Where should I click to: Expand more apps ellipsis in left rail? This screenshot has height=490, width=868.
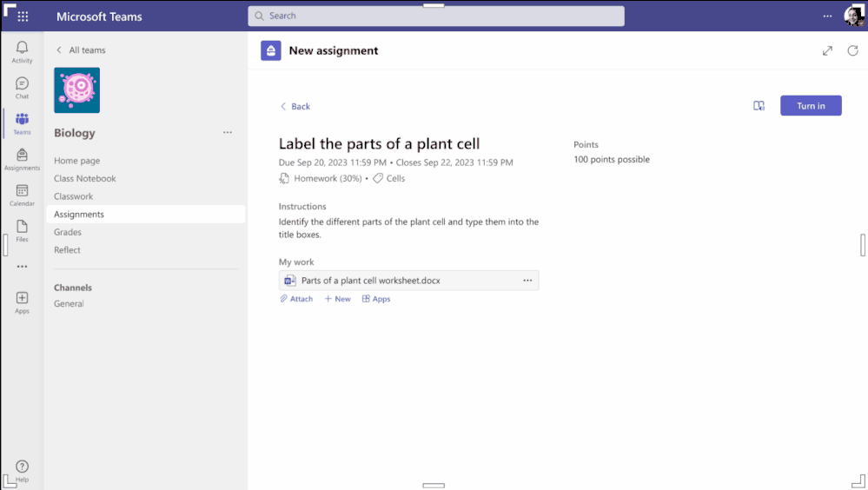[x=22, y=267]
